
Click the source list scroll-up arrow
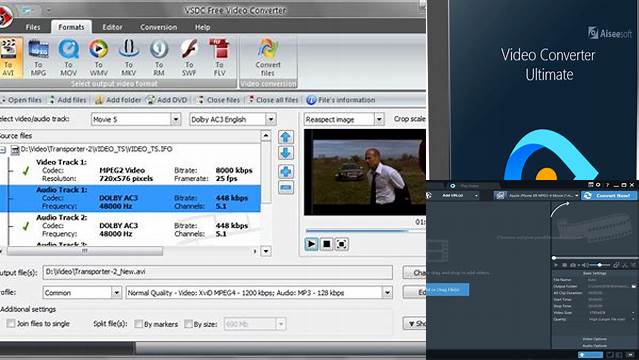pos(266,136)
